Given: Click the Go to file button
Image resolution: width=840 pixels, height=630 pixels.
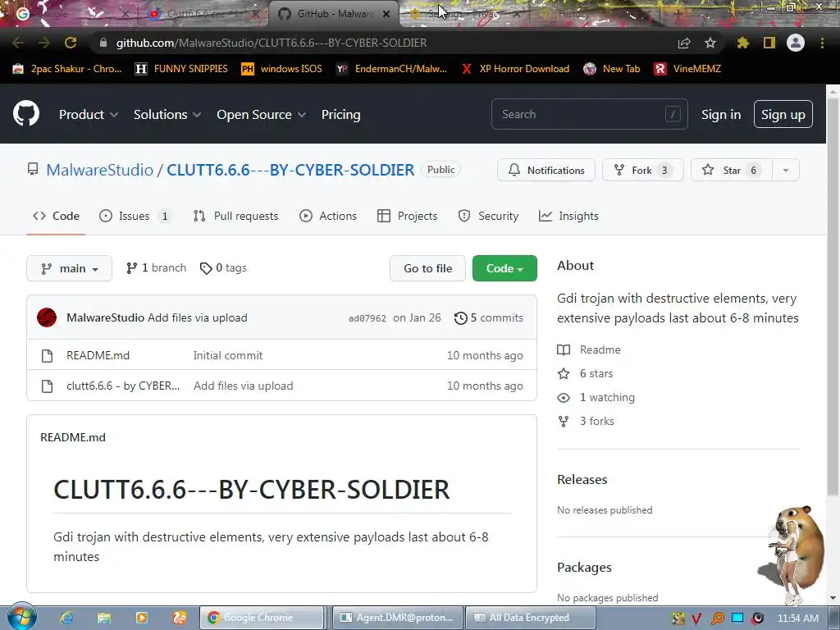Looking at the screenshot, I should (x=428, y=268).
